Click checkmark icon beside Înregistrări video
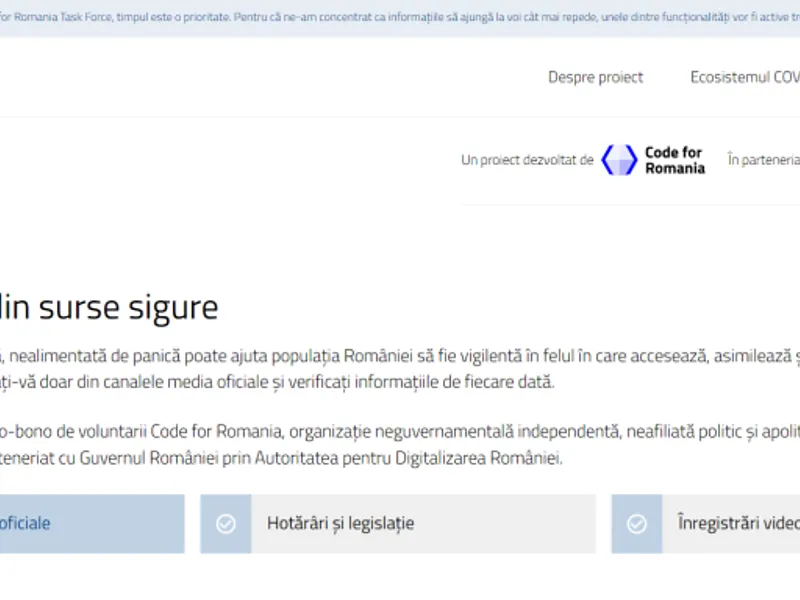 coord(637,524)
